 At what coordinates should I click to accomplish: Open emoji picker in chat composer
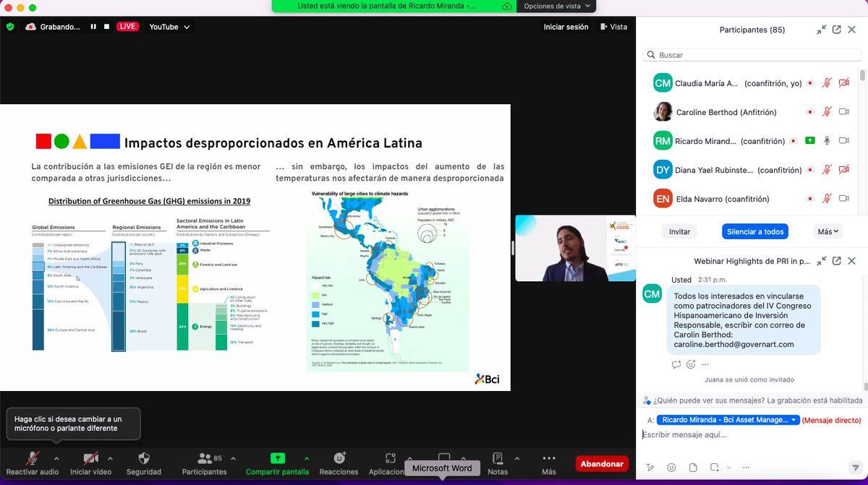click(x=672, y=467)
